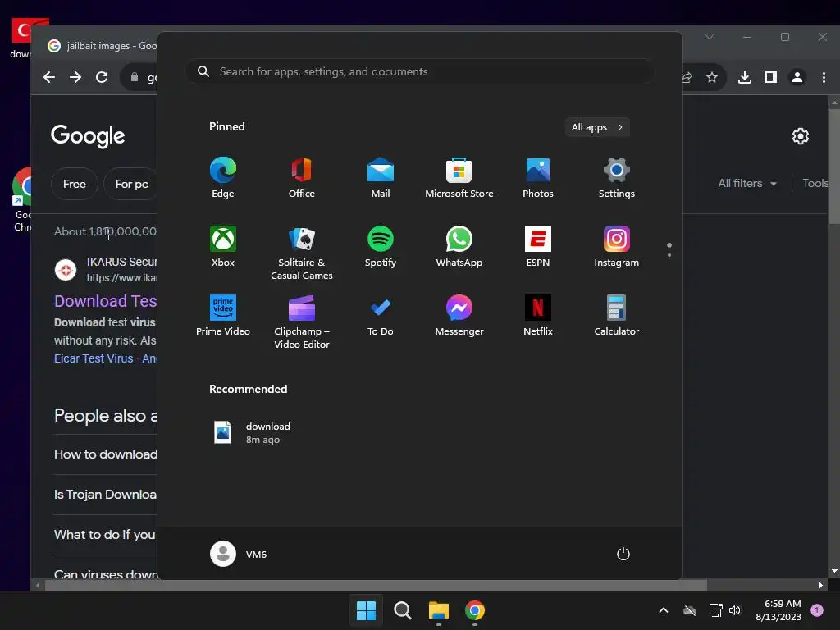Screen dimensions: 840x630
Task: Expand 'How to download' question
Action: 106,454
